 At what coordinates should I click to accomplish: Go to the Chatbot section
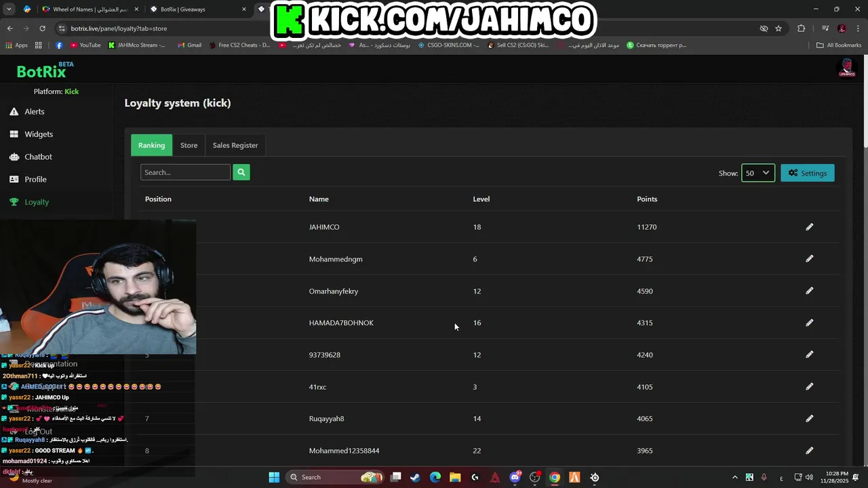click(x=31, y=157)
